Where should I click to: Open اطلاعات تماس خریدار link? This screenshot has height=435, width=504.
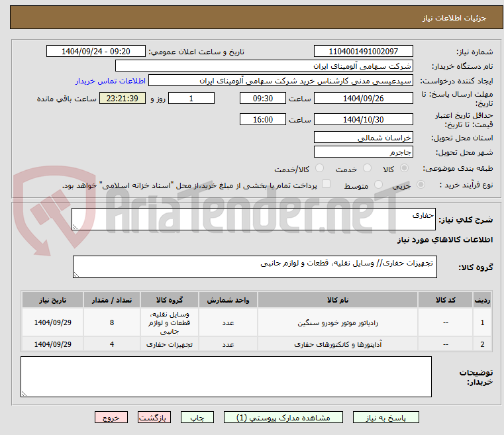point(111,81)
